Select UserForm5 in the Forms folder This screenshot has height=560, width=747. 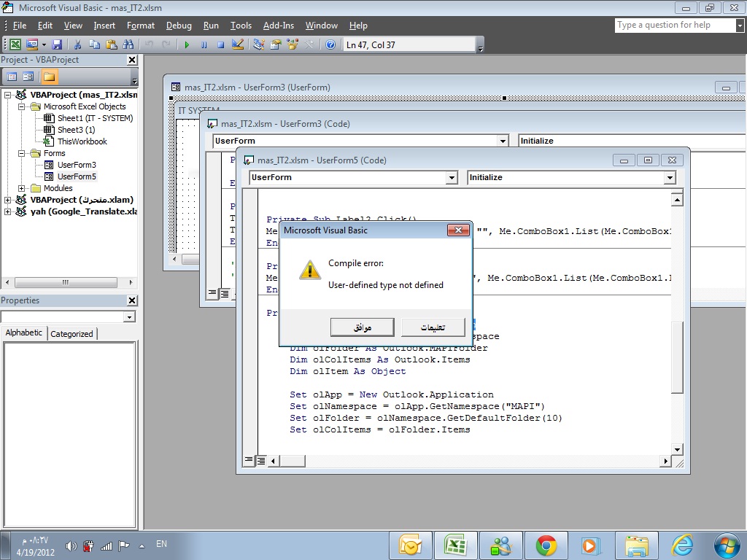coord(77,176)
